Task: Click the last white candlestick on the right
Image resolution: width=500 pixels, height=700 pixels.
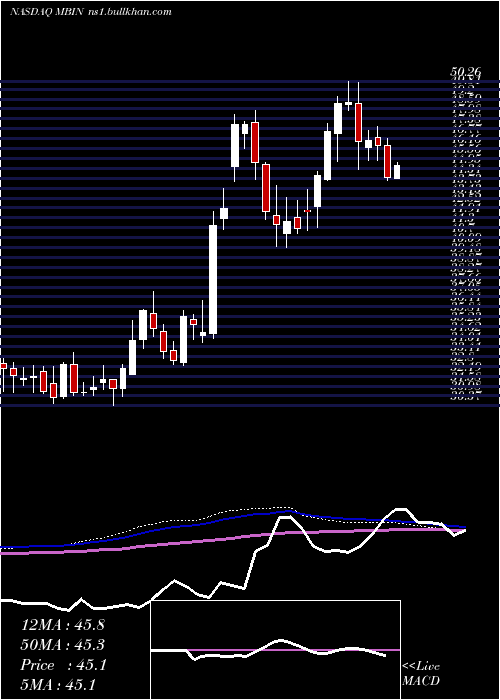Action: [397, 171]
